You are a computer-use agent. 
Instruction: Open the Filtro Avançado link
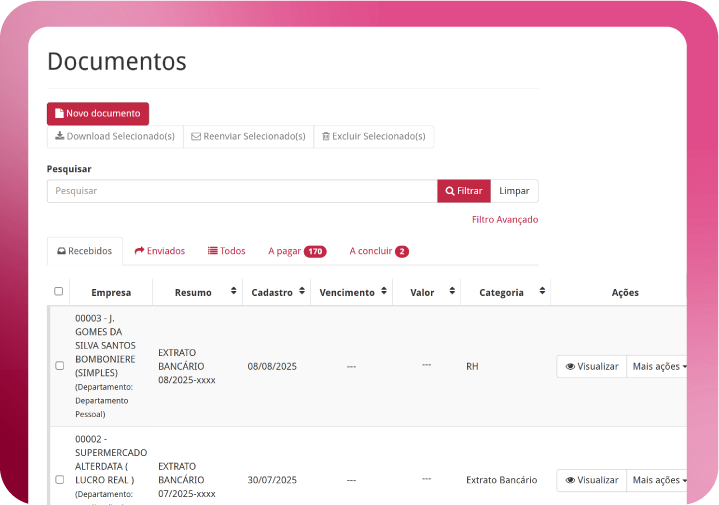505,219
